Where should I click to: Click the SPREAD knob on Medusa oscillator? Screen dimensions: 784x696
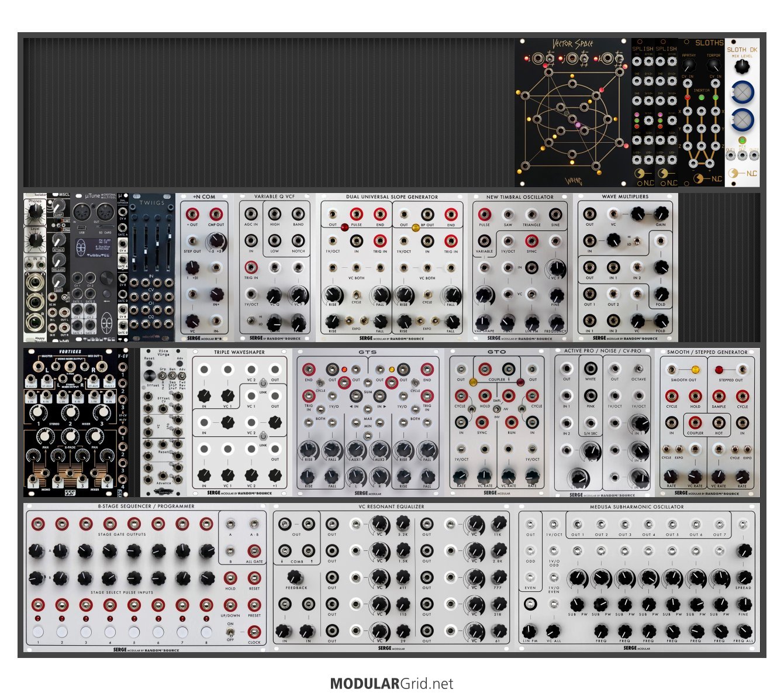click(744, 577)
